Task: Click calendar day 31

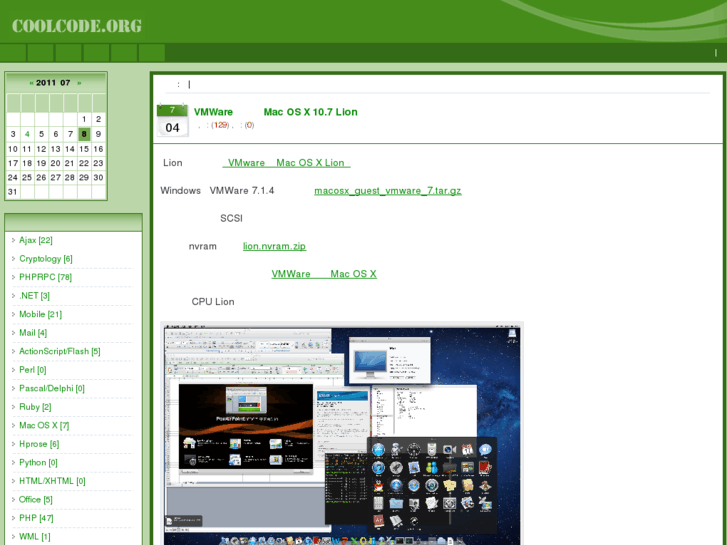Action: coord(13,192)
